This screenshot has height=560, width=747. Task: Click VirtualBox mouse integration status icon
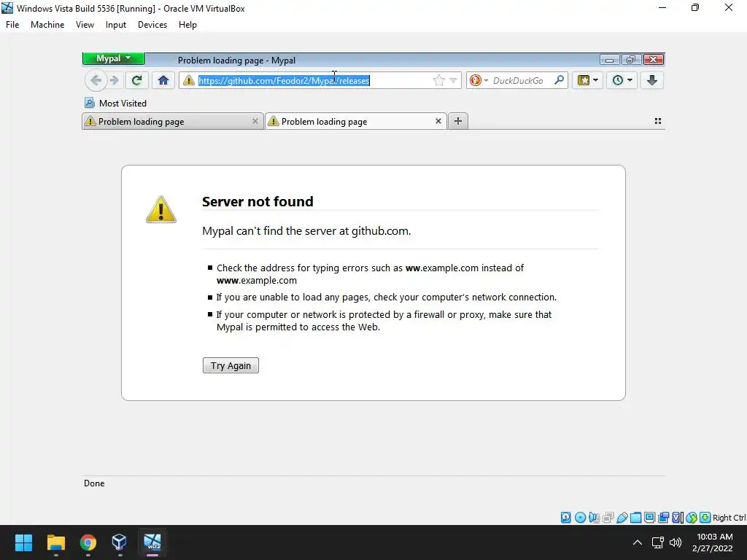[x=692, y=517]
